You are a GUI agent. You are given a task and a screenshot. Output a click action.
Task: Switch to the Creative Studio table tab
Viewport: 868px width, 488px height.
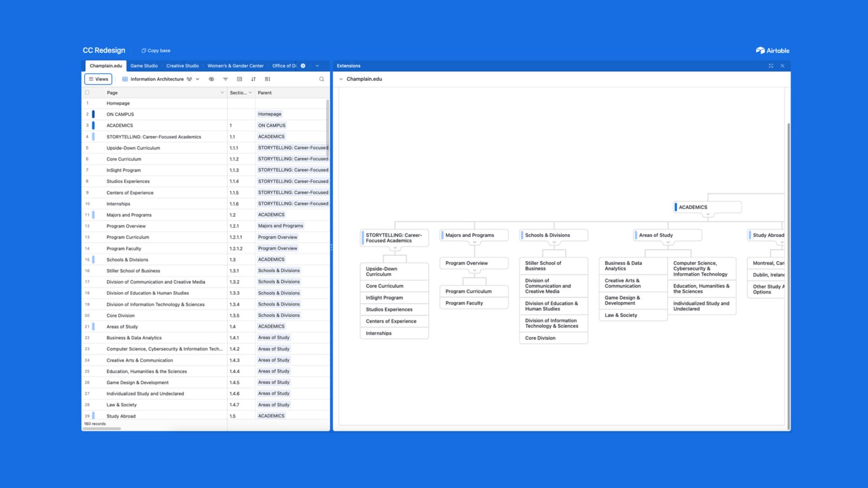click(x=182, y=66)
